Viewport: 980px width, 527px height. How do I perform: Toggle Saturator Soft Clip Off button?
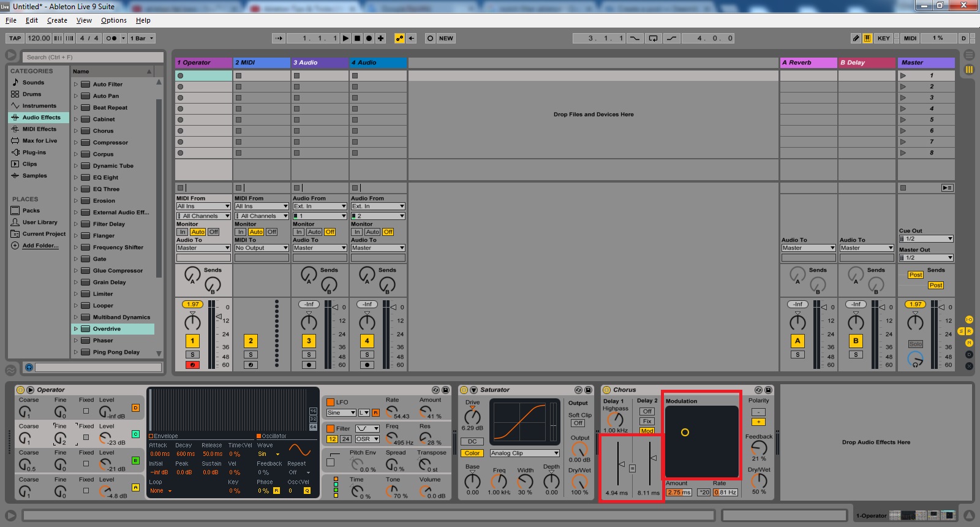[578, 423]
